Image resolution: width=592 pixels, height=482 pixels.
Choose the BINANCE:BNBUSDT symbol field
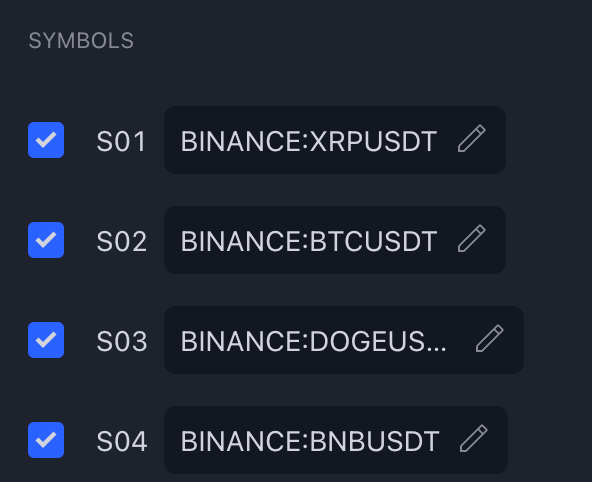point(336,440)
